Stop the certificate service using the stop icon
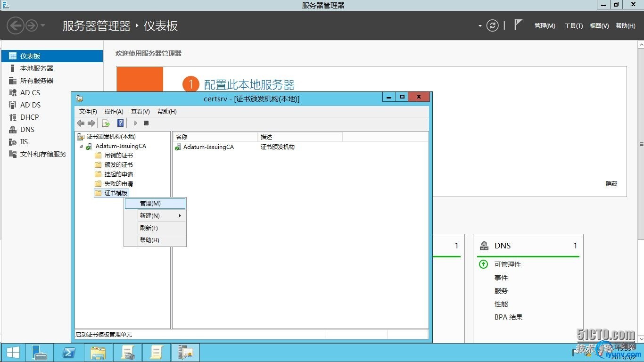Image resolution: width=644 pixels, height=362 pixels. click(146, 123)
